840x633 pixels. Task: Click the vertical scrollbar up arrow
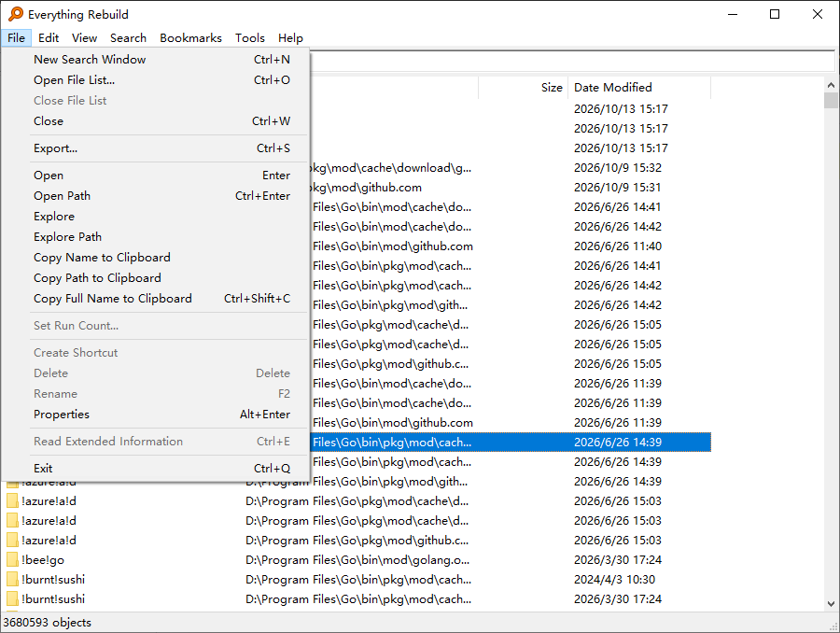click(x=831, y=85)
